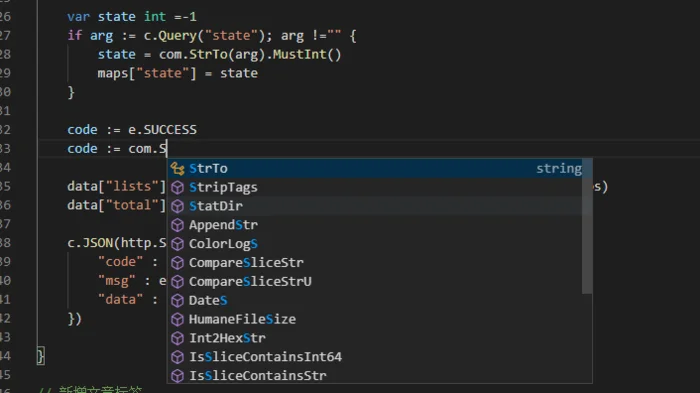Click the cube icon beside StripTags
Screen dimensions: 700x393
pos(177,188)
